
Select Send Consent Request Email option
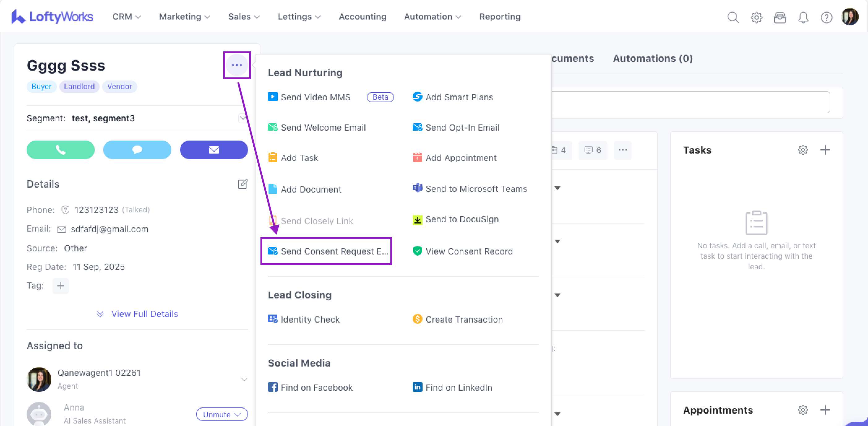click(326, 251)
